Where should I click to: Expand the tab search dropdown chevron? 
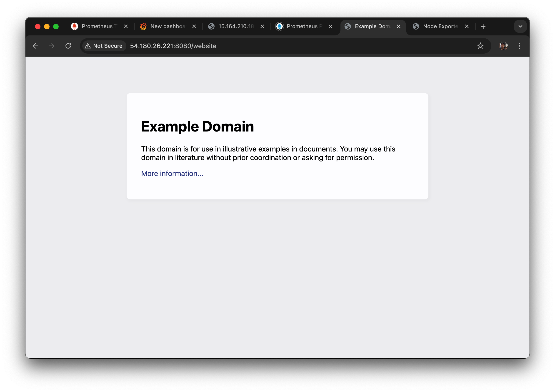coord(520,26)
